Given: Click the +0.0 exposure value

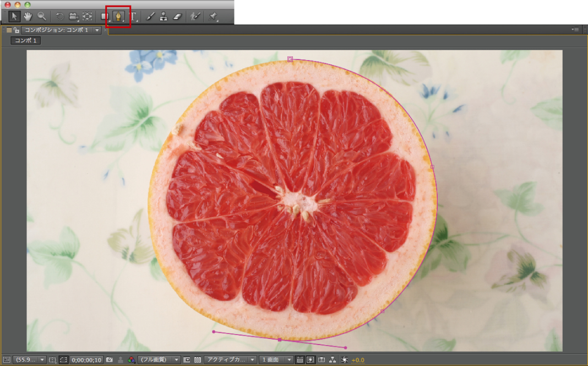Looking at the screenshot, I should coord(358,360).
